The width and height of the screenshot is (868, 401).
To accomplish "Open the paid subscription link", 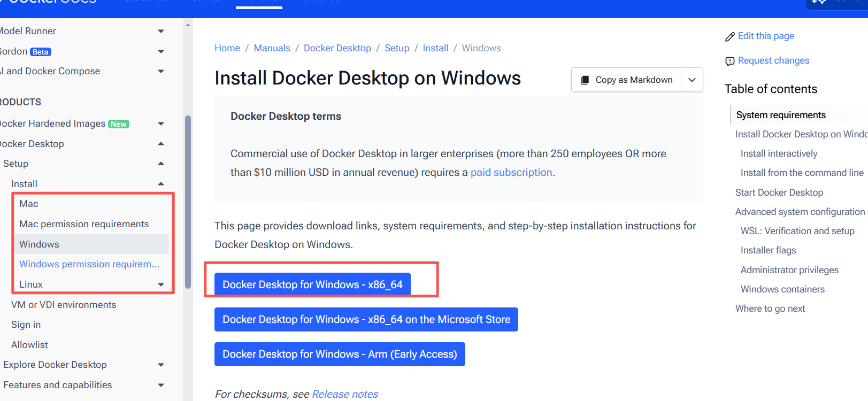I will pyautogui.click(x=511, y=172).
